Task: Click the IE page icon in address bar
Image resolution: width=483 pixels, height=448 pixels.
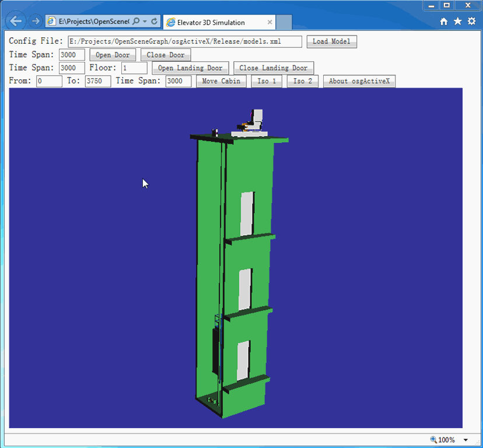Action: (51, 21)
